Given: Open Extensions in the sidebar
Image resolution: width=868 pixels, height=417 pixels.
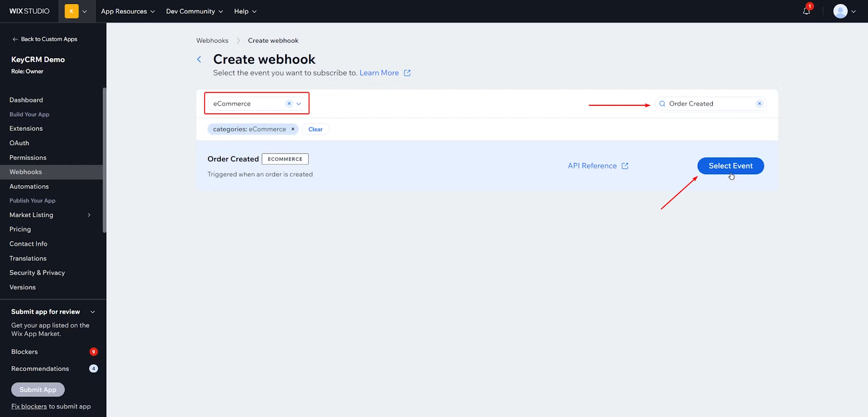Looking at the screenshot, I should [x=26, y=129].
